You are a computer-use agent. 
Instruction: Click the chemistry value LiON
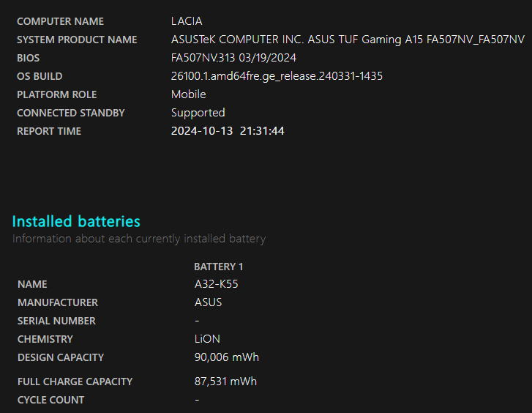pos(207,339)
